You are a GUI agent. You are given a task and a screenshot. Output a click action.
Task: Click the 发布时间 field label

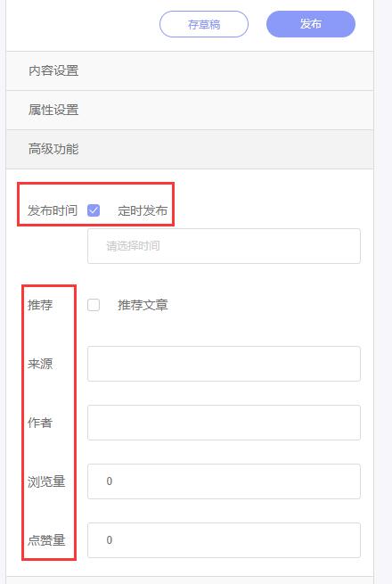coord(53,210)
